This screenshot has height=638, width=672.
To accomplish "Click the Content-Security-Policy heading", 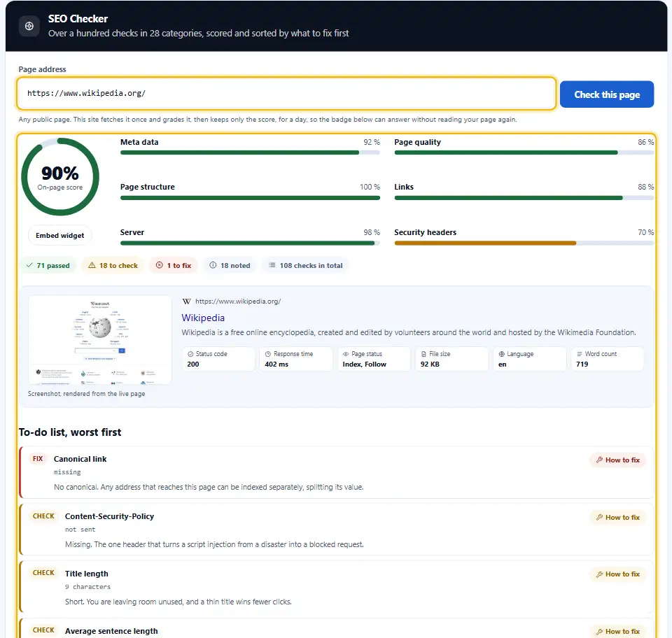I will click(109, 516).
